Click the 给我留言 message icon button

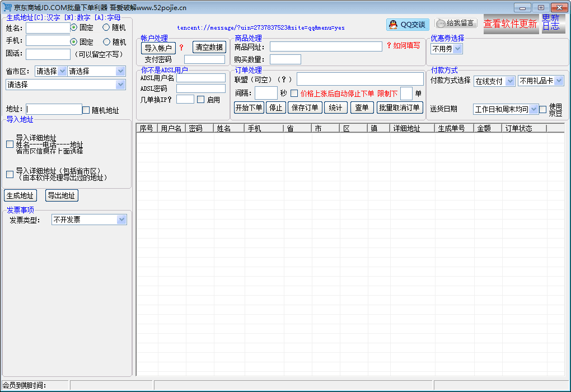(x=455, y=24)
